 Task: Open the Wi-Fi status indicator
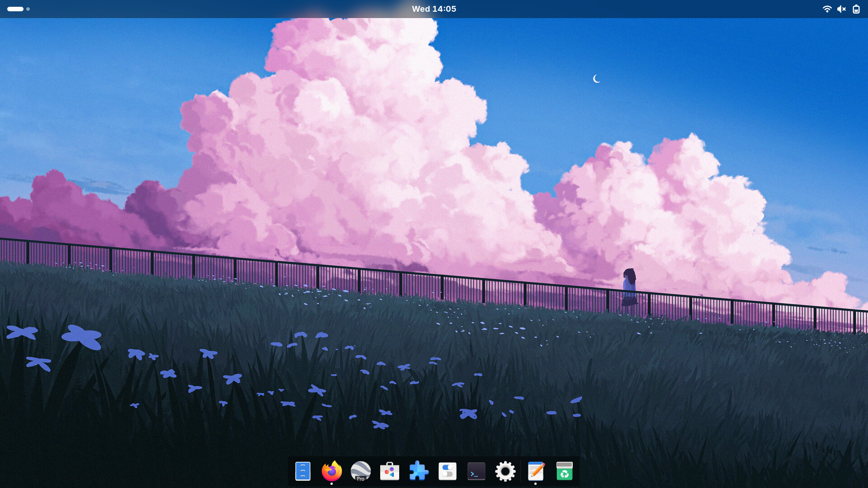click(827, 9)
